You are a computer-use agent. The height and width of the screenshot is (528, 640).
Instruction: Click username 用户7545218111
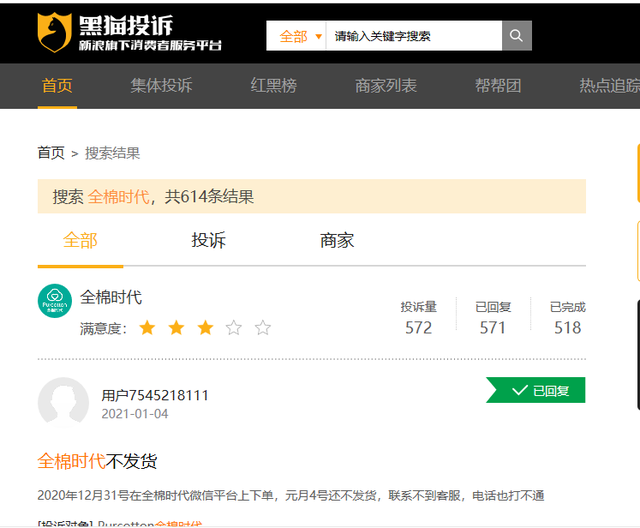pos(155,395)
